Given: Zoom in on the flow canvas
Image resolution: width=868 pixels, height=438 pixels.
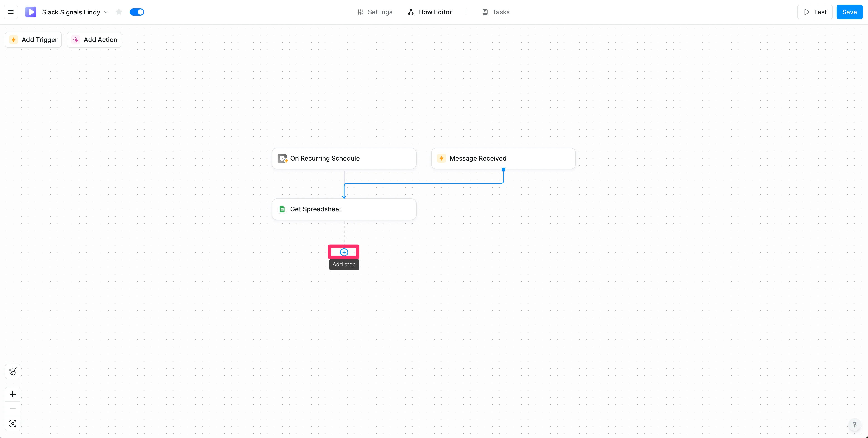Looking at the screenshot, I should tap(13, 394).
